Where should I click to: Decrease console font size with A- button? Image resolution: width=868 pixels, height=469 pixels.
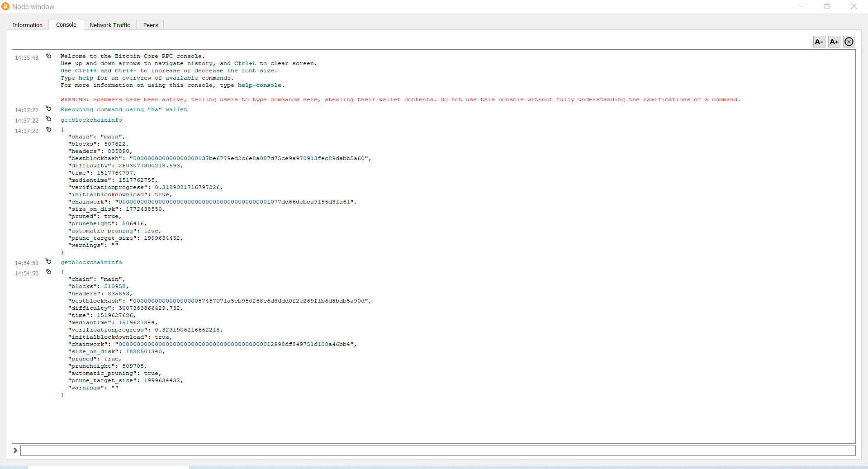(x=819, y=42)
